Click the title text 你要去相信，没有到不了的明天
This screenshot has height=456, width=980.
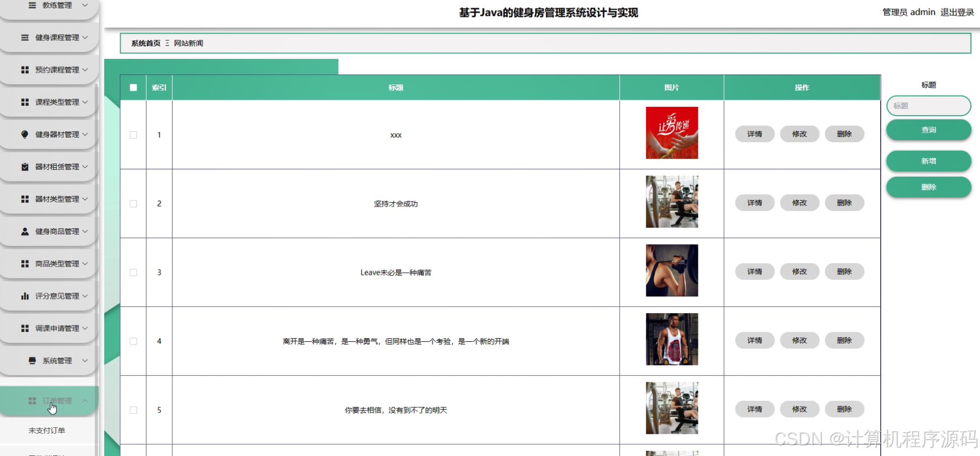tap(396, 410)
